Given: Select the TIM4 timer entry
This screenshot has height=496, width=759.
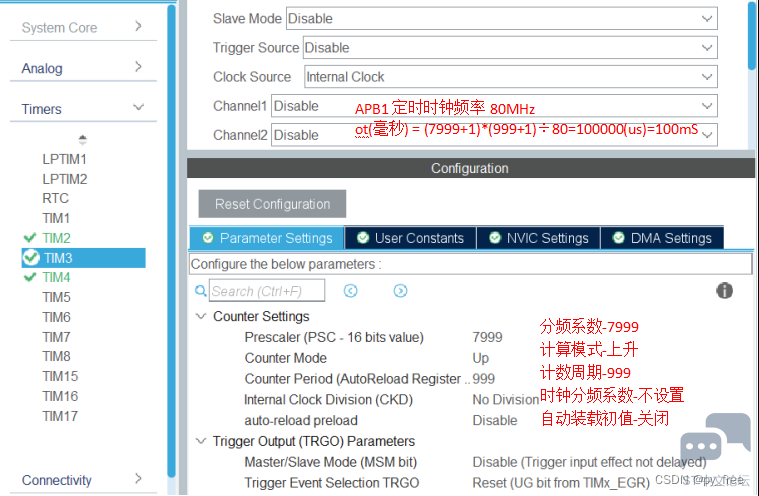Looking at the screenshot, I should 56,277.
